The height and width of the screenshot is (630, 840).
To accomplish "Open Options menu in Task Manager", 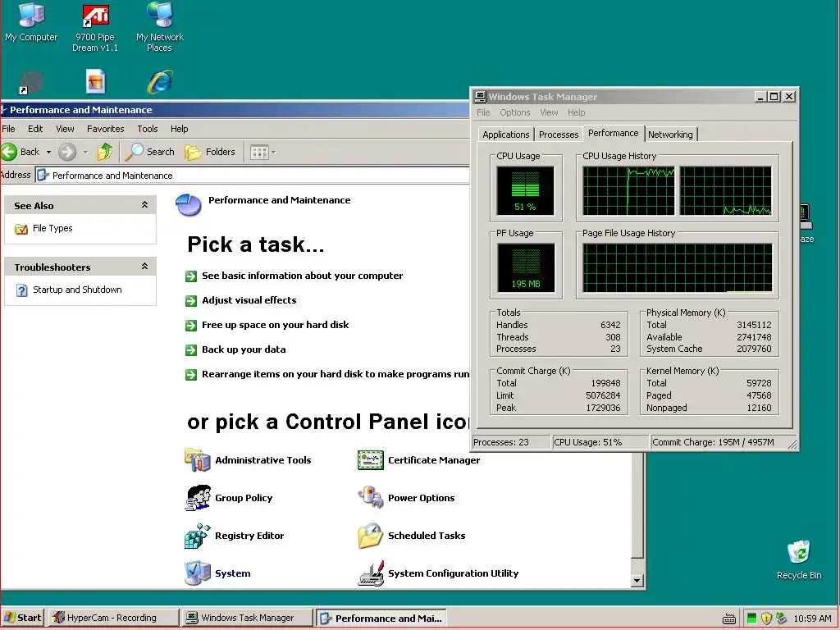I will (515, 112).
